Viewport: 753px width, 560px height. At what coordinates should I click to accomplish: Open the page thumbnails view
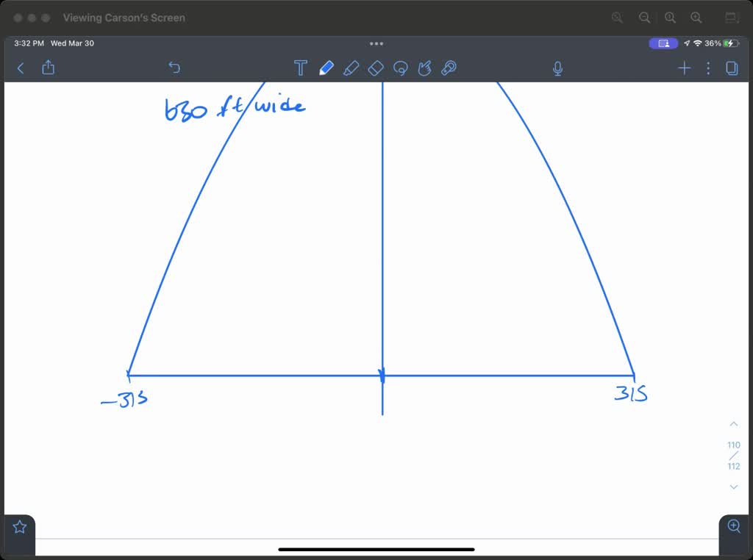pyautogui.click(x=730, y=68)
